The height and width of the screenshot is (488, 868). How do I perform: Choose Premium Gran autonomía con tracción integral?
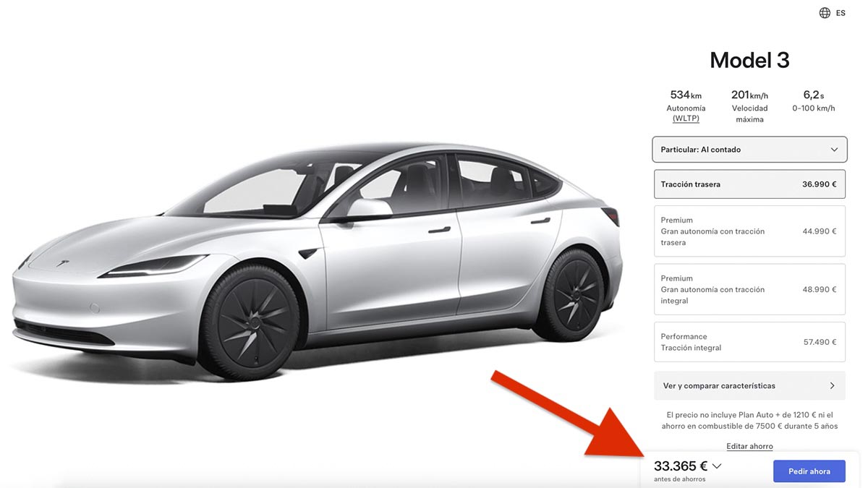tap(749, 289)
